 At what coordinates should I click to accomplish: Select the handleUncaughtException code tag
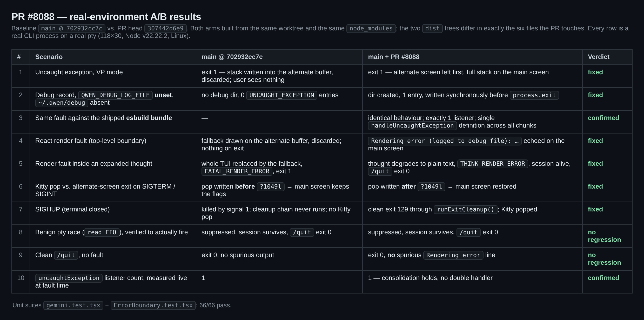(x=412, y=125)
